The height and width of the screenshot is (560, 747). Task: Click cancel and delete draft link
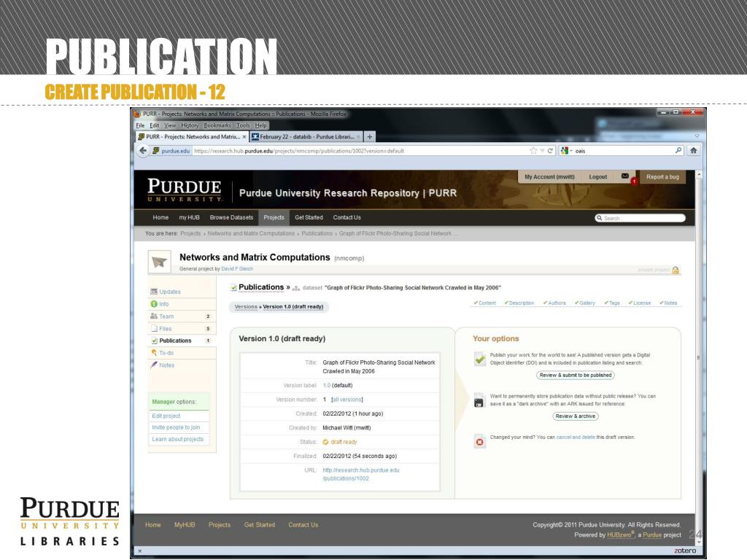pyautogui.click(x=576, y=437)
